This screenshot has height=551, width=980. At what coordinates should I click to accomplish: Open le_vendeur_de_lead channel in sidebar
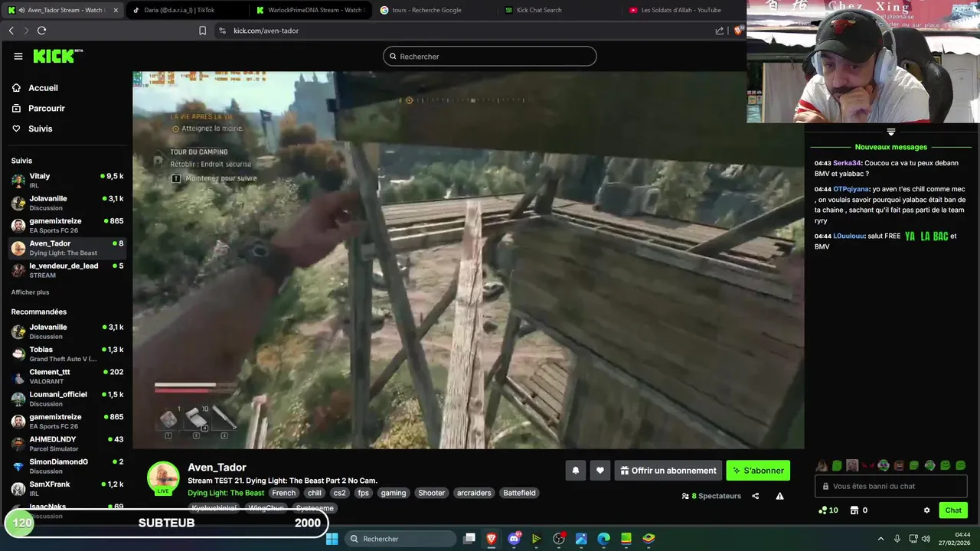click(x=67, y=270)
